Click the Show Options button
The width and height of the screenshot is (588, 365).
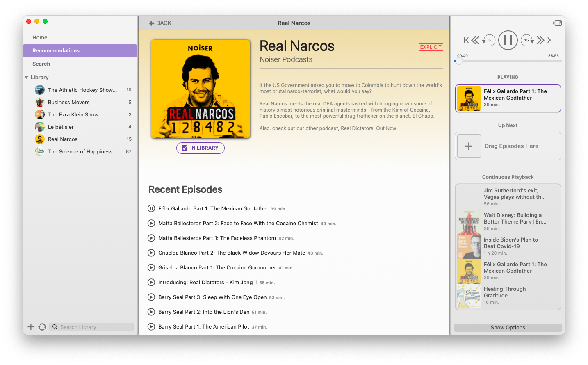[508, 327]
